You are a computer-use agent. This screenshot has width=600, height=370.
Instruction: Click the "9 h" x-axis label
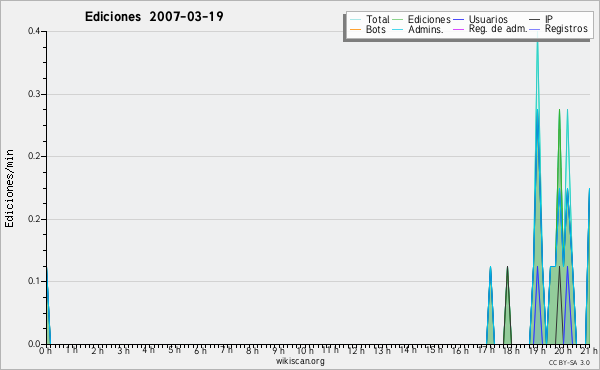point(278,350)
